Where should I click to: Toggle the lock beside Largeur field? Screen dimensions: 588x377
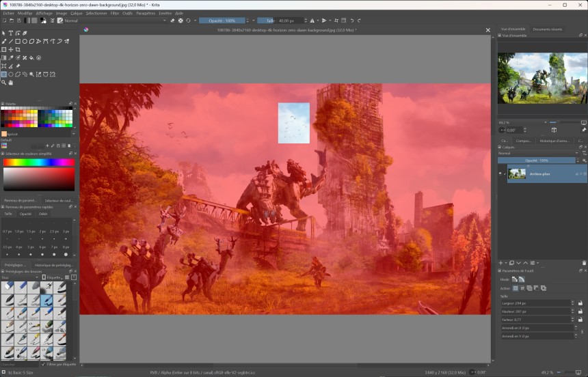tap(580, 303)
